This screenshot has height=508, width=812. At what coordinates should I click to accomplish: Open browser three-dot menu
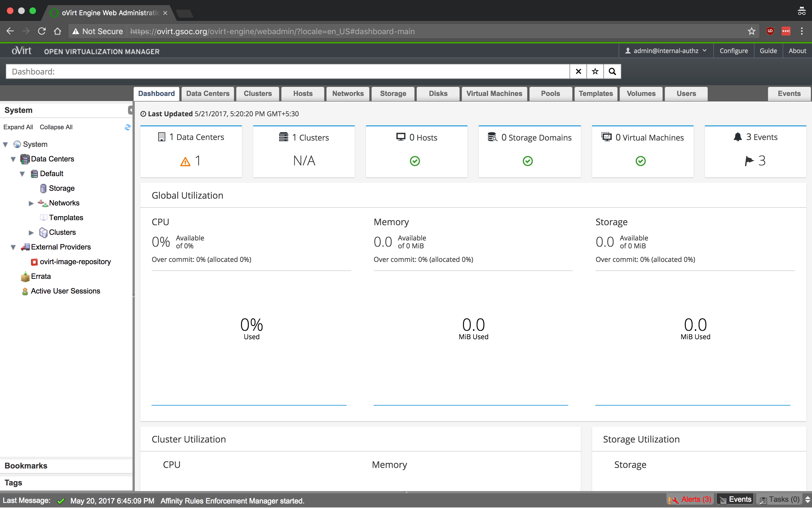point(802,31)
